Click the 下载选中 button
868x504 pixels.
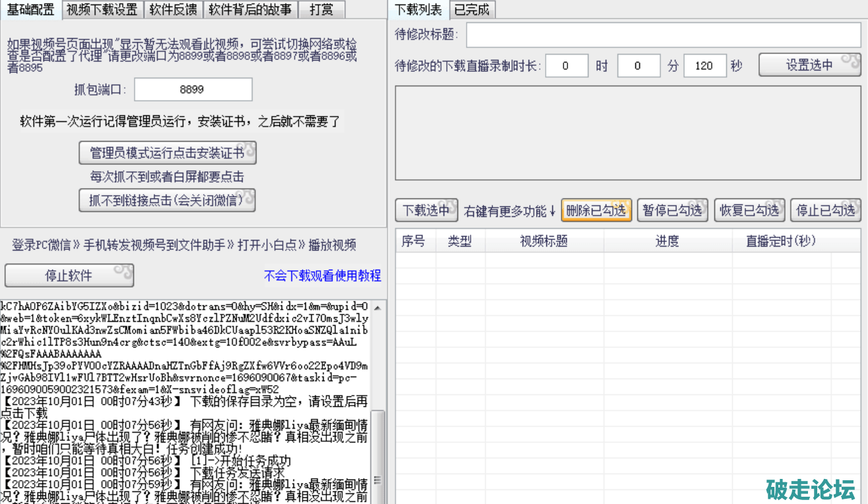(426, 210)
